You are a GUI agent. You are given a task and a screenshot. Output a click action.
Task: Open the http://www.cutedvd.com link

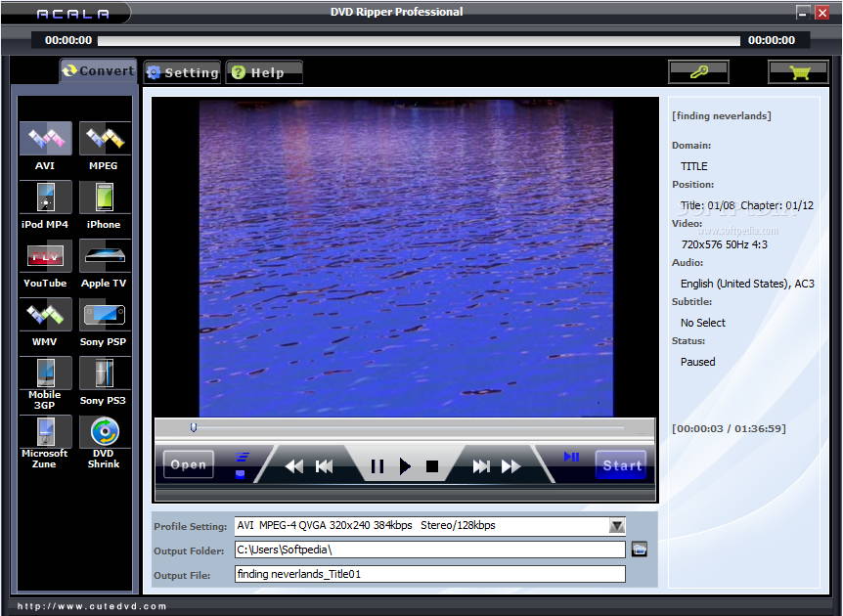coord(92,606)
